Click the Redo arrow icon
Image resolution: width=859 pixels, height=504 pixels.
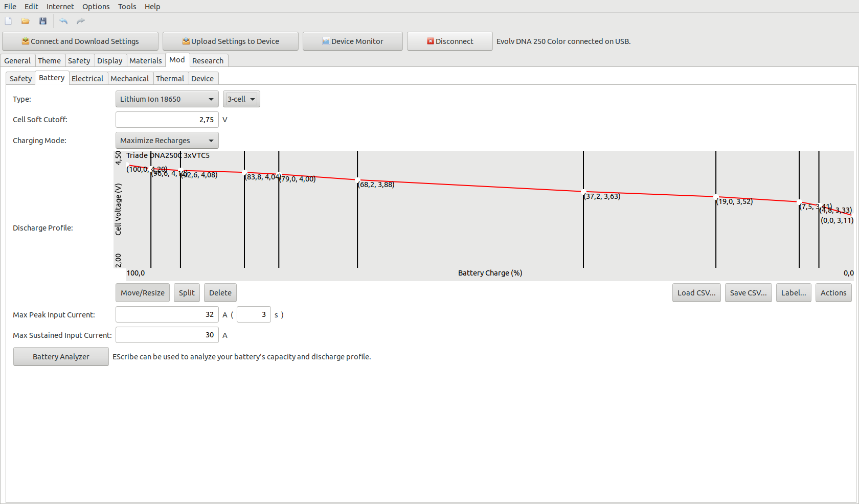(81, 21)
